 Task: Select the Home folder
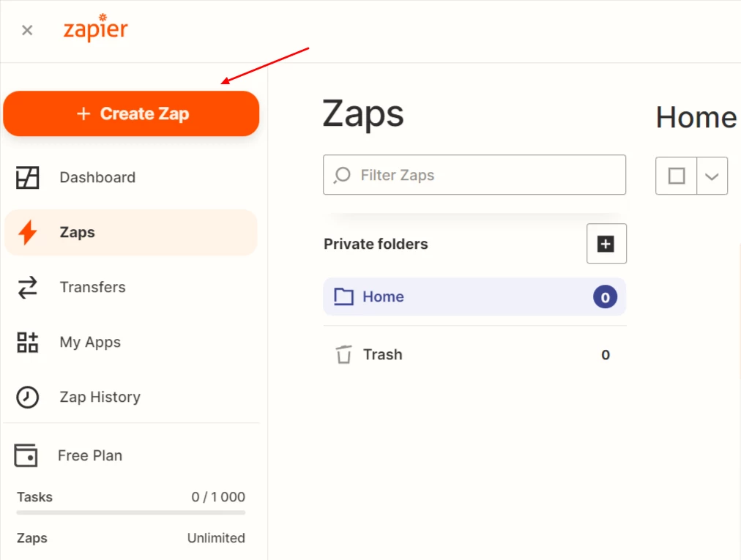474,296
